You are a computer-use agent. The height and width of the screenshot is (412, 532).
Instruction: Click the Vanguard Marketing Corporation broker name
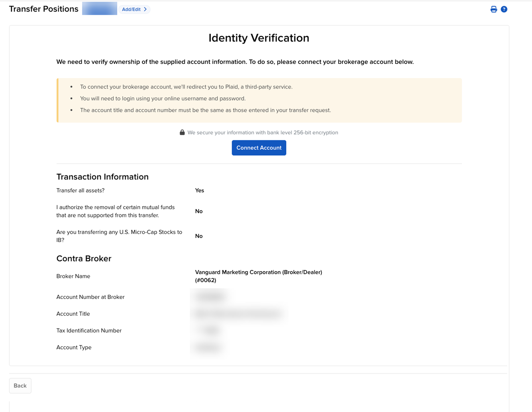click(258, 276)
